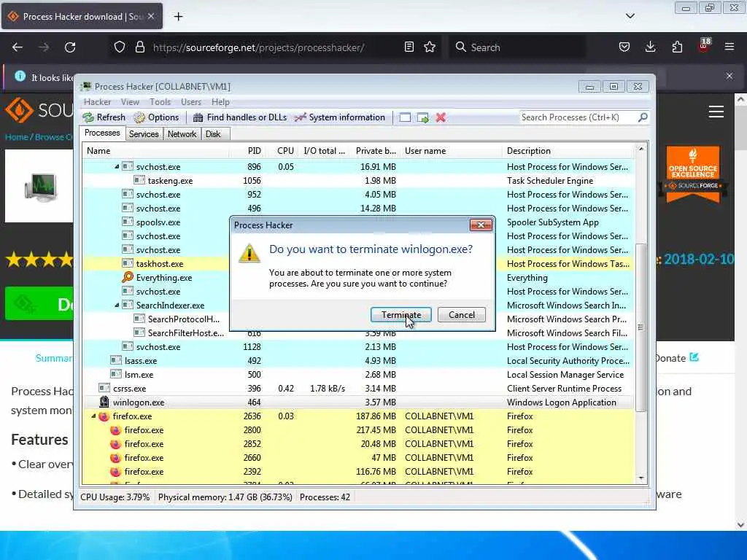The width and height of the screenshot is (747, 560).
Task: Dismiss the Firefox notification bar
Action: pyautogui.click(x=729, y=76)
